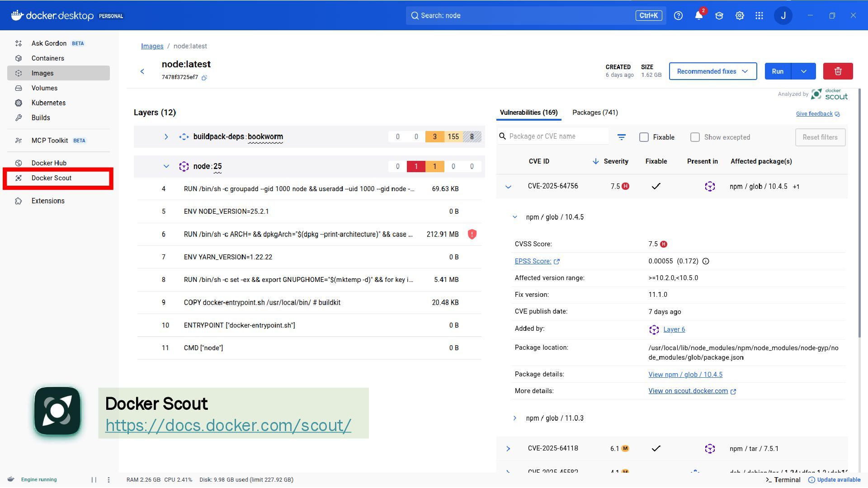Viewport: 868px width, 488px height.
Task: Open the Recommended fixes dropdown
Action: tap(712, 71)
